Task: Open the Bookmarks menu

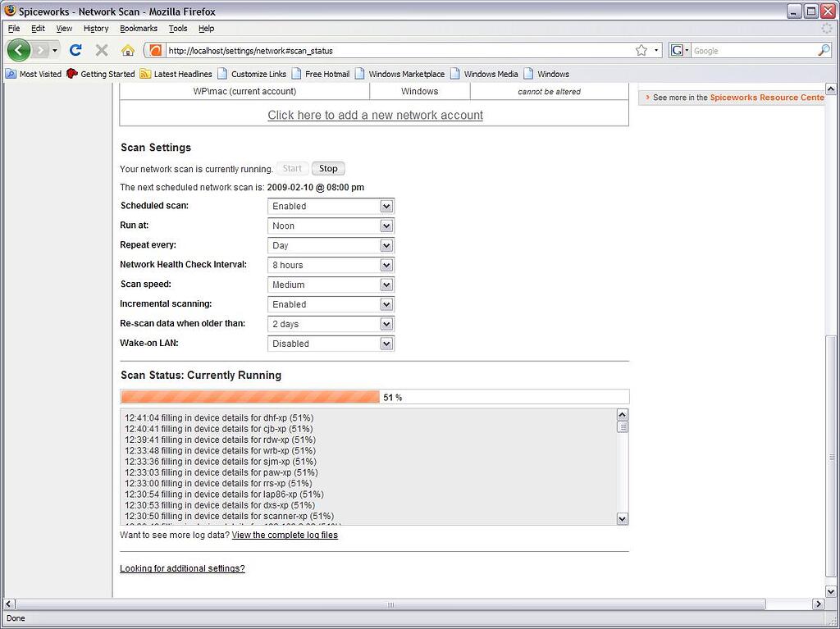Action: pyautogui.click(x=138, y=28)
